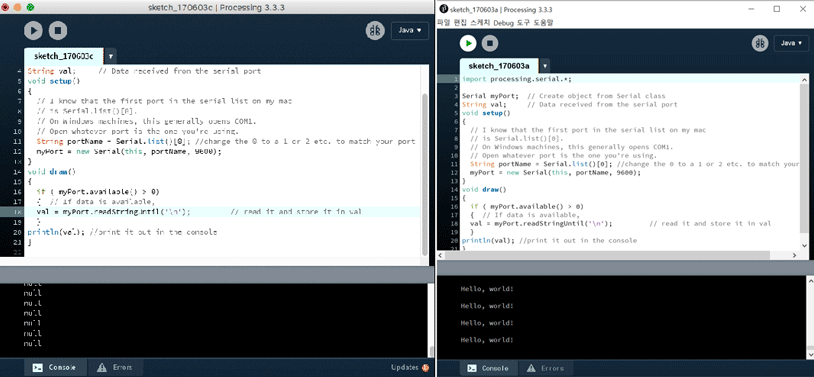The width and height of the screenshot is (814, 377).
Task: Switch to Errors tab in the left window
Action: [x=115, y=367]
